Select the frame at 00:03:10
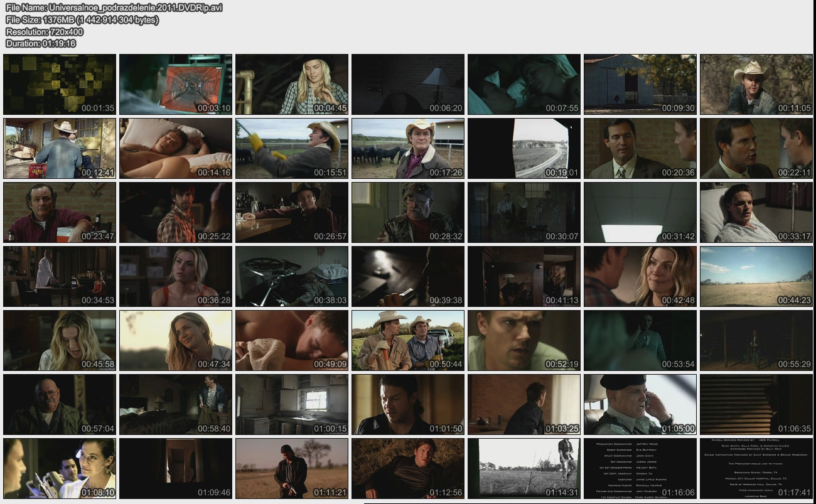Viewport: 816px width, 504px height. click(x=176, y=84)
